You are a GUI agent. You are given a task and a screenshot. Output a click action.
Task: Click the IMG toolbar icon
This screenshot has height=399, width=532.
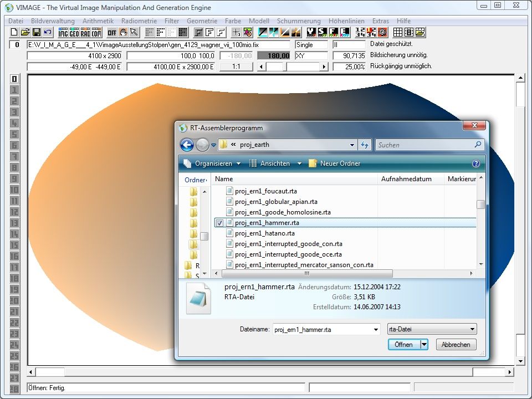click(x=63, y=32)
